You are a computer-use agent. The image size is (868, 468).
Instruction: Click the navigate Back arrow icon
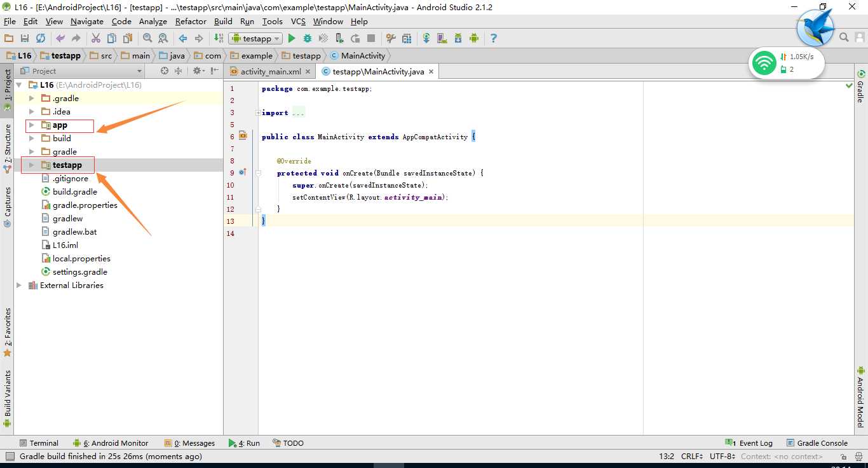click(183, 38)
